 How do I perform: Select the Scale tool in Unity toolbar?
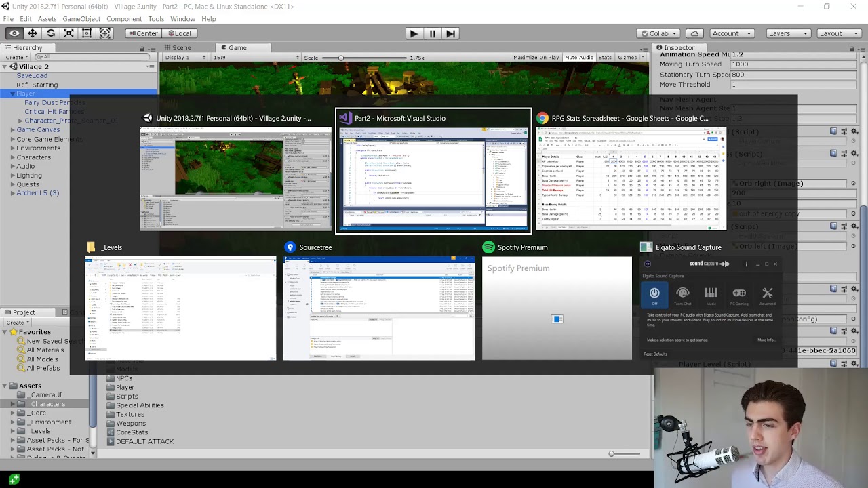point(68,33)
